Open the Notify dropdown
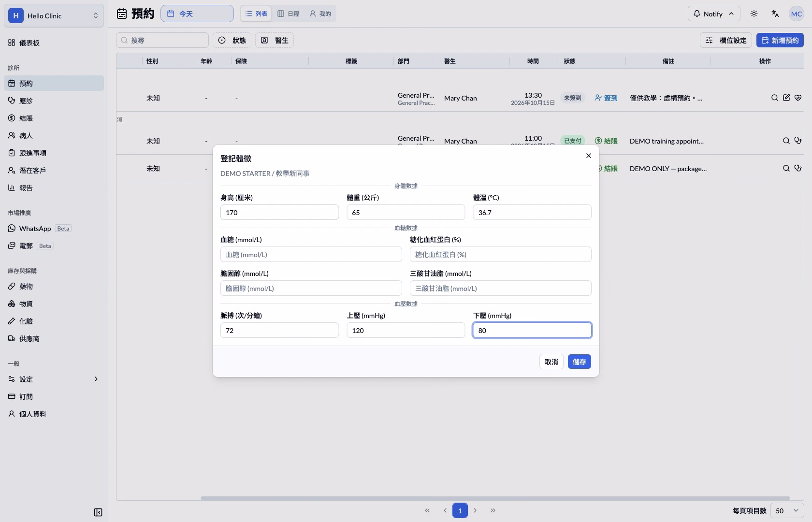Viewport: 812px width, 522px height. [x=713, y=14]
